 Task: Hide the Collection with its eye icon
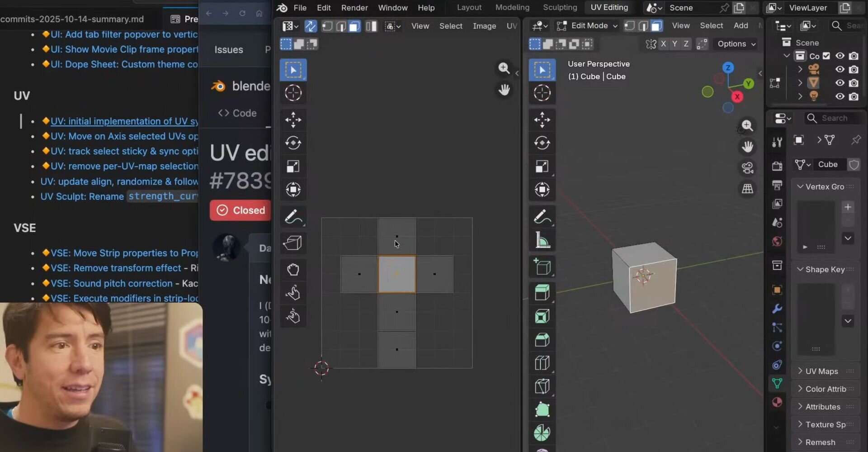tap(840, 56)
